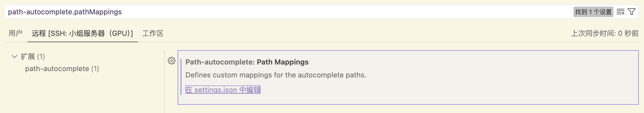Switch to the 工作区 settings tab
This screenshot has height=113, width=644.
tap(153, 33)
